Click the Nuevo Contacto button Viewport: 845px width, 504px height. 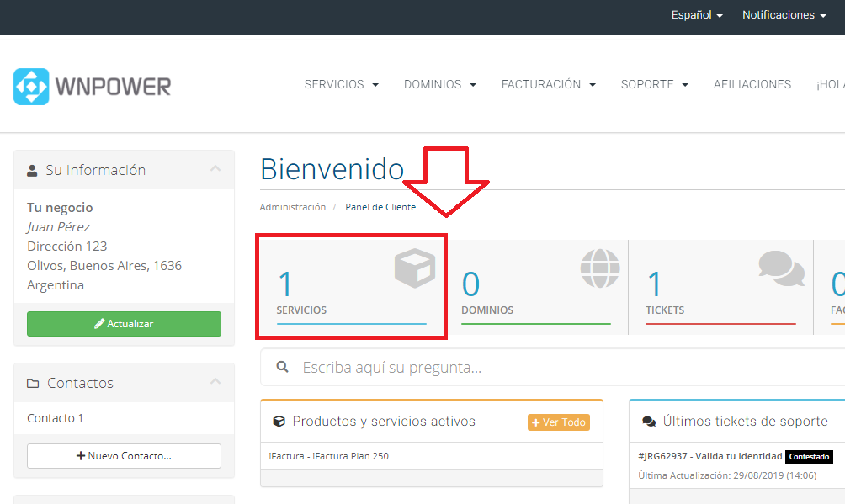[x=124, y=456]
